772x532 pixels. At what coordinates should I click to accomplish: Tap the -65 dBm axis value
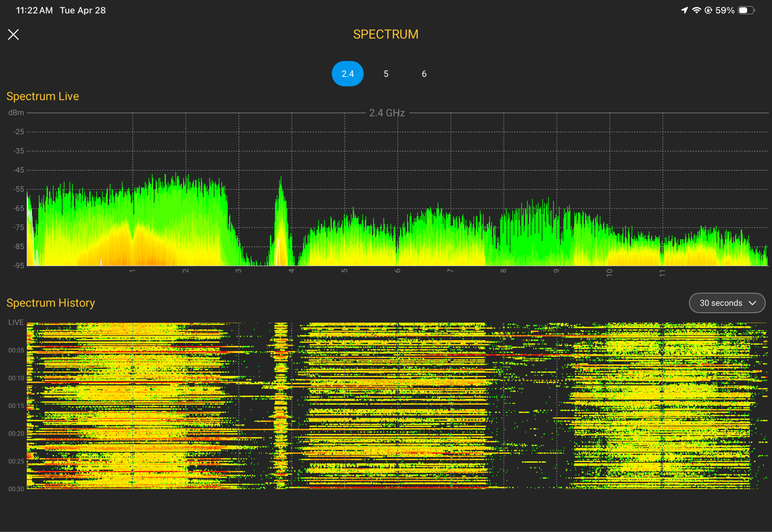coord(19,208)
